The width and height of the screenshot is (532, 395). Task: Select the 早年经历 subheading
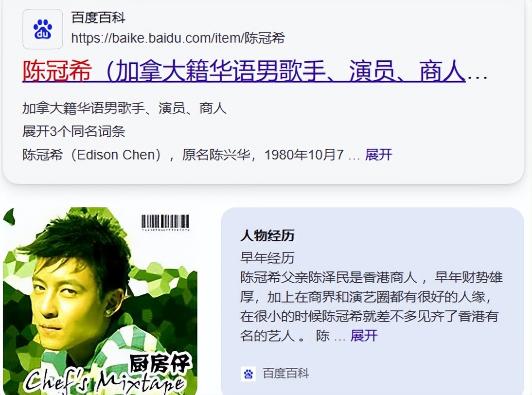pos(267,258)
